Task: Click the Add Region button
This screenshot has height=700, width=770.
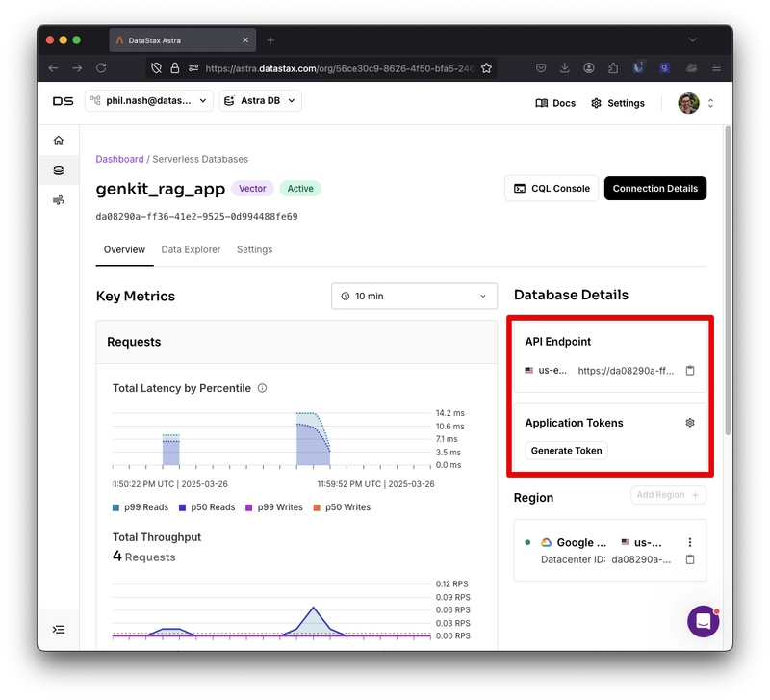Action: tap(668, 495)
